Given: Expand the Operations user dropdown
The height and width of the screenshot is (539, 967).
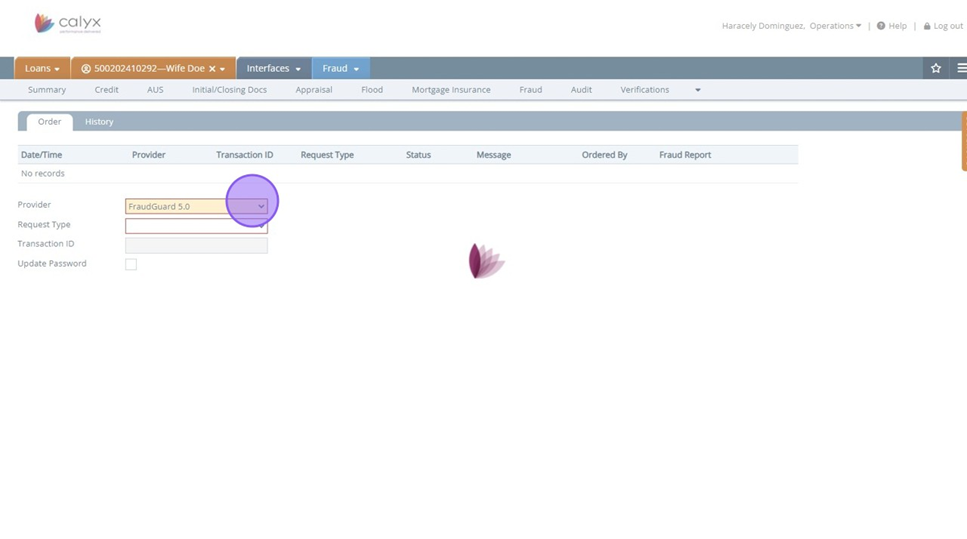Looking at the screenshot, I should click(x=836, y=26).
